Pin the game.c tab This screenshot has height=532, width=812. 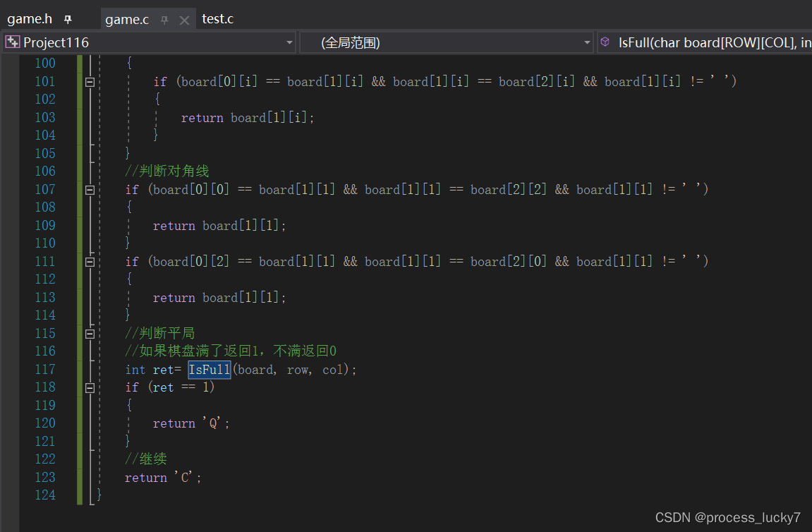click(x=164, y=20)
